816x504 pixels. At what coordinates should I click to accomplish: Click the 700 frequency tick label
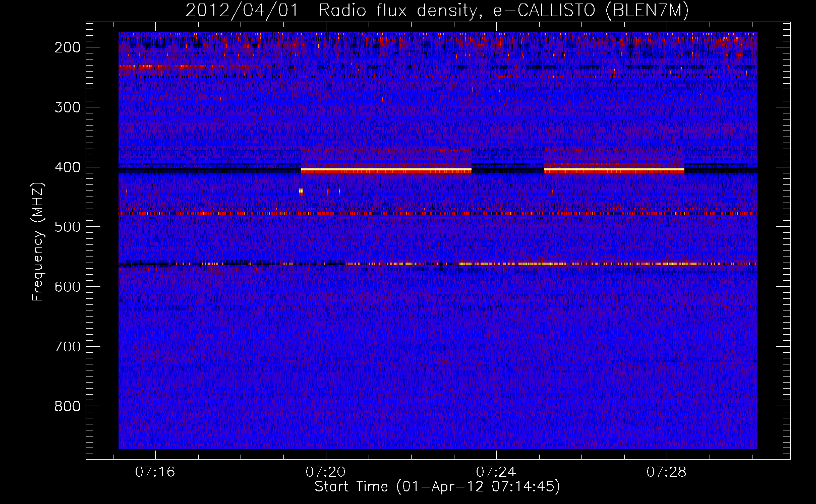tap(68, 347)
